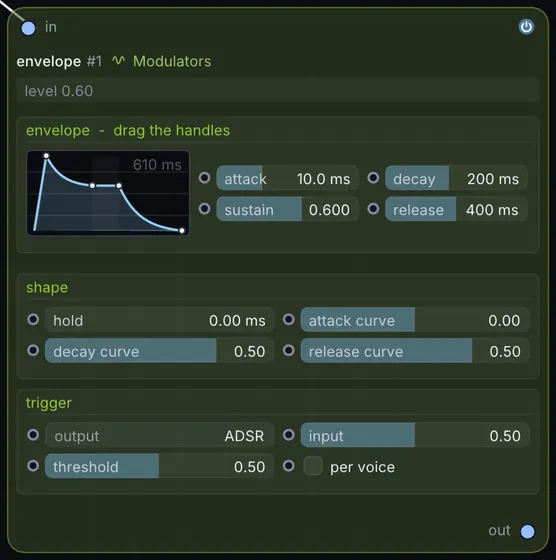Screen dimensions: 556x560
Task: Toggle the envelope module power button
Action: tap(526, 27)
